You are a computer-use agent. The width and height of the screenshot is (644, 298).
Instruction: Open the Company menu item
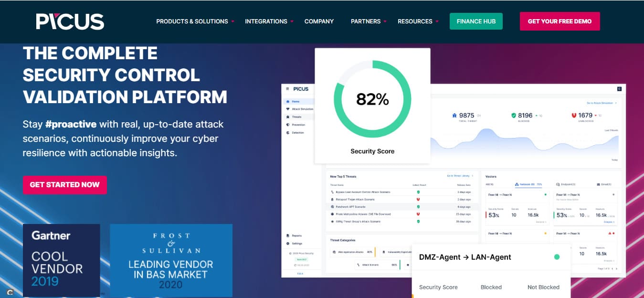(x=319, y=21)
